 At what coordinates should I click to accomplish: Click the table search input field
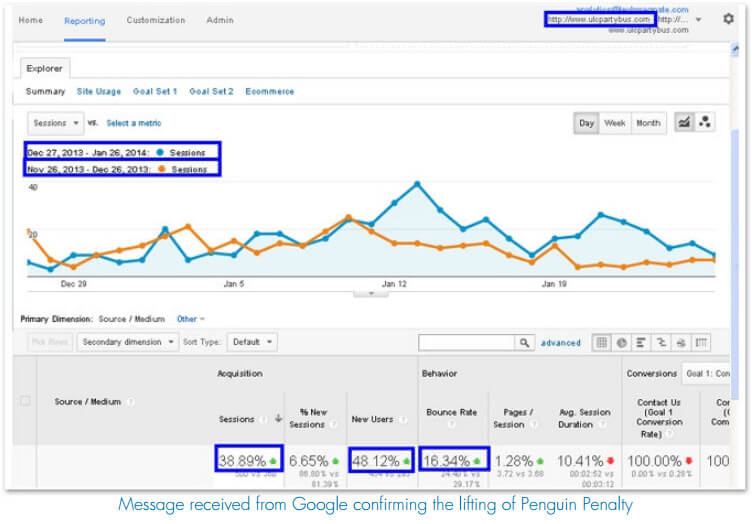[466, 342]
